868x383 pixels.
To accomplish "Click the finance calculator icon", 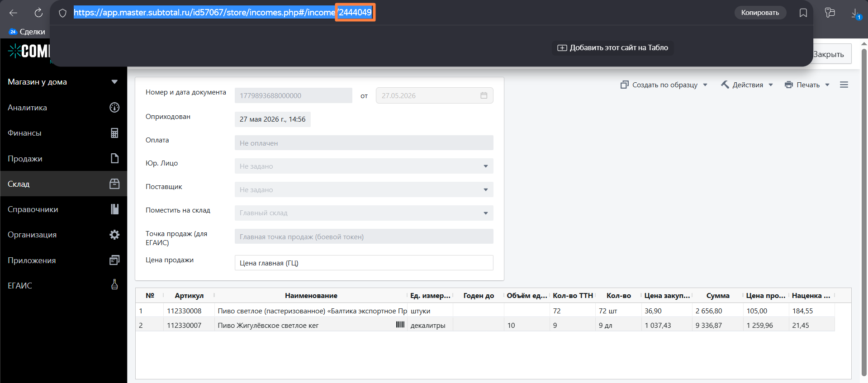I will click(114, 133).
